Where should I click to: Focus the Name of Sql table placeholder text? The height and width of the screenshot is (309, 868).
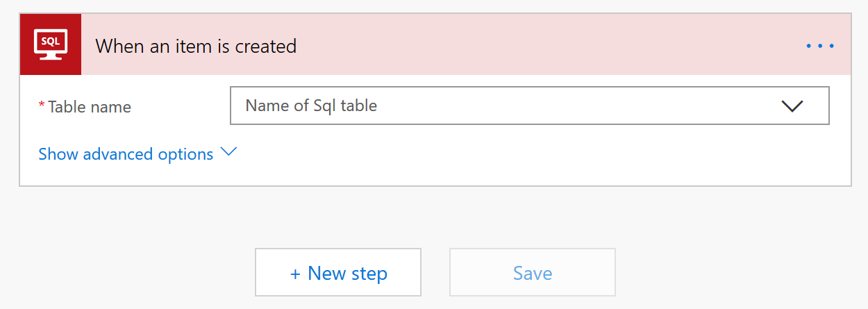click(x=311, y=106)
